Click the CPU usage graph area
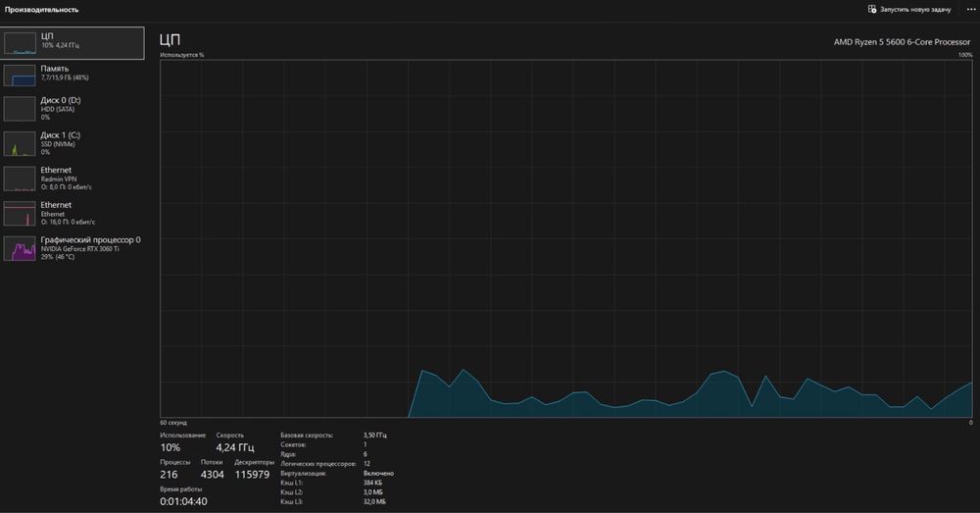980x513 pixels. pos(566,238)
